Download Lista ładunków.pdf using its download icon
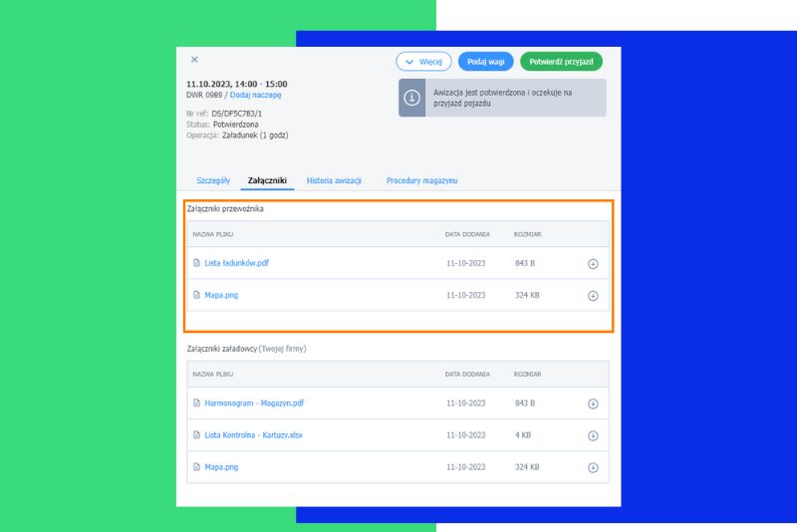 click(x=593, y=264)
